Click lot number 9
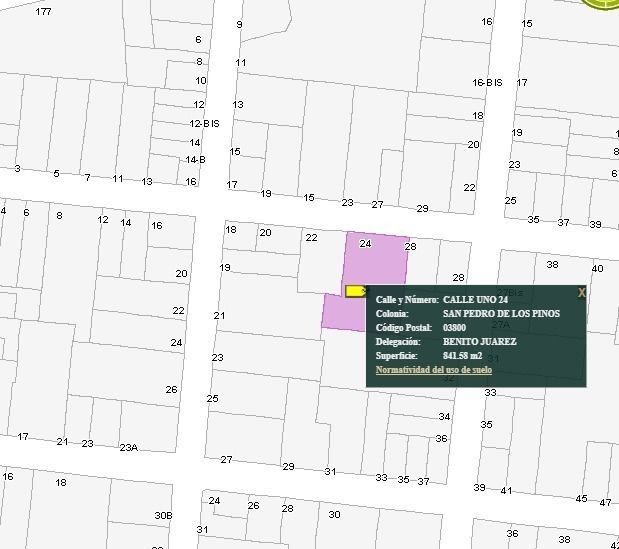Image resolution: width=619 pixels, height=549 pixels. pos(239,24)
